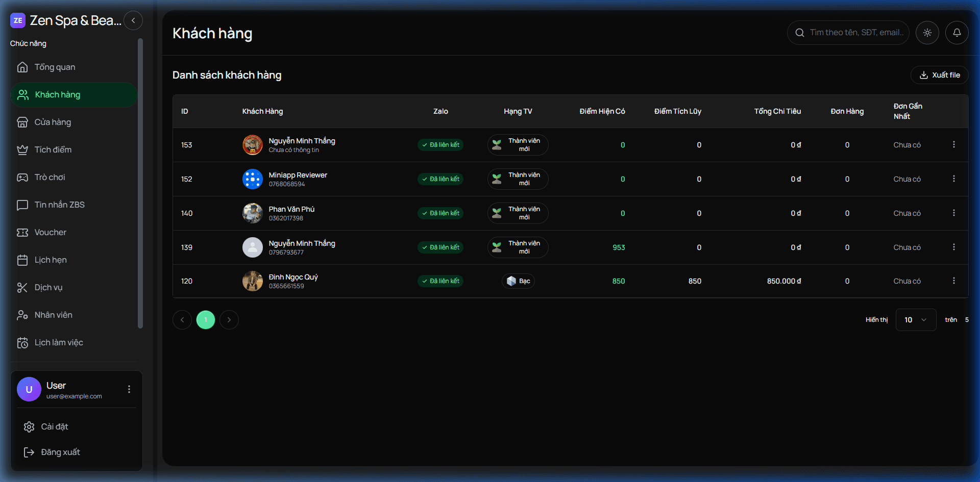The image size is (980, 482).
Task: Collapse the sidebar with the chevron button
Action: [x=133, y=20]
